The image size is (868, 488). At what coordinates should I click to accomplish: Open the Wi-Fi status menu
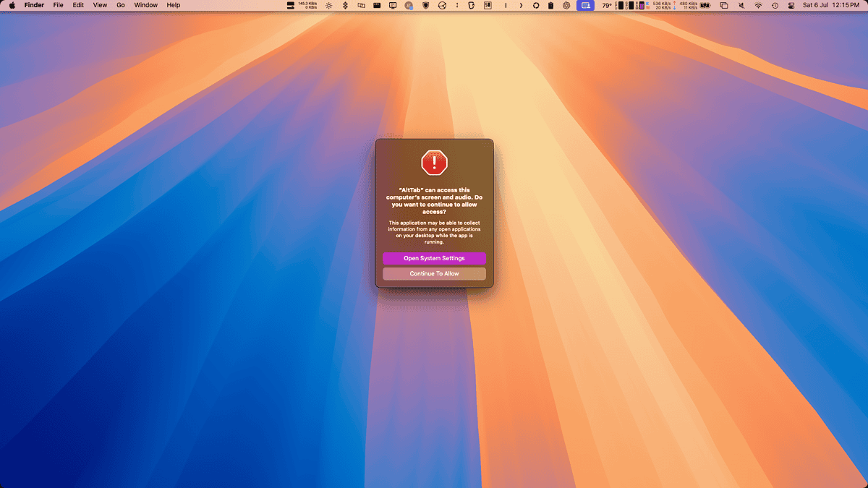point(757,5)
